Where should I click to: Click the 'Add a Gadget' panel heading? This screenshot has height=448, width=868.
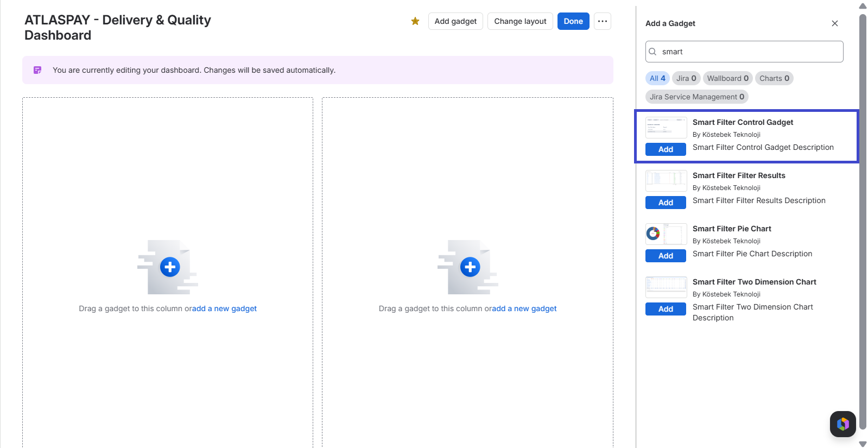[670, 23]
